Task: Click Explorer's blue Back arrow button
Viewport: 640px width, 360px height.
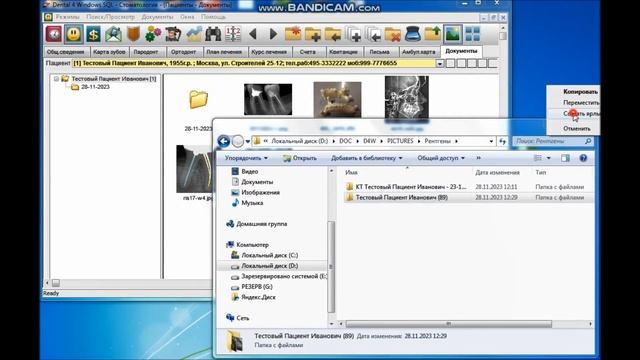Action: tap(224, 141)
